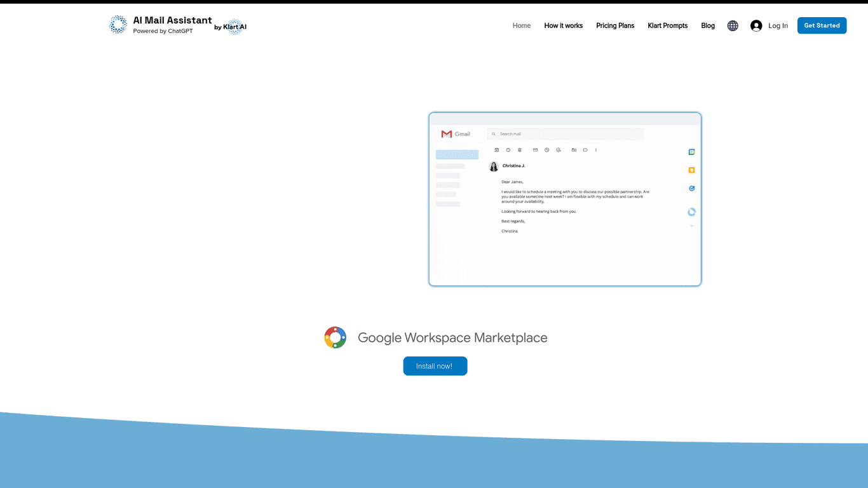Viewport: 868px width, 488px height.
Task: Open the language globe selector
Action: click(732, 25)
